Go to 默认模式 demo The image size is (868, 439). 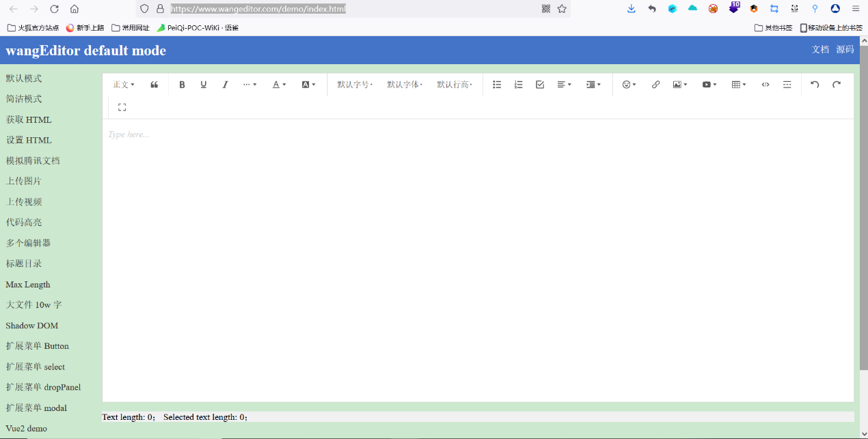(24, 79)
